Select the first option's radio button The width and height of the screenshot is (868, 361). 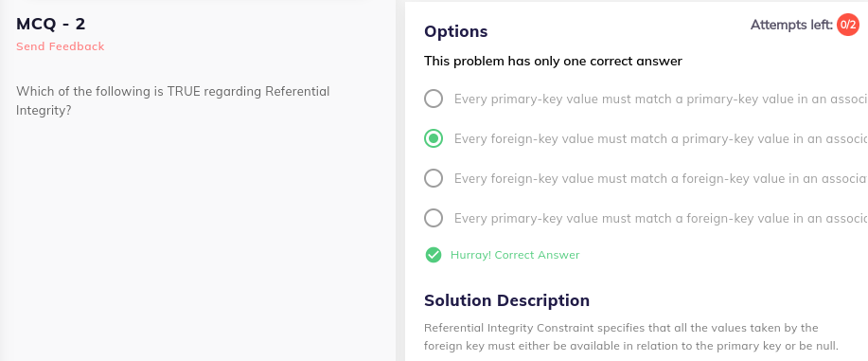[x=434, y=99]
